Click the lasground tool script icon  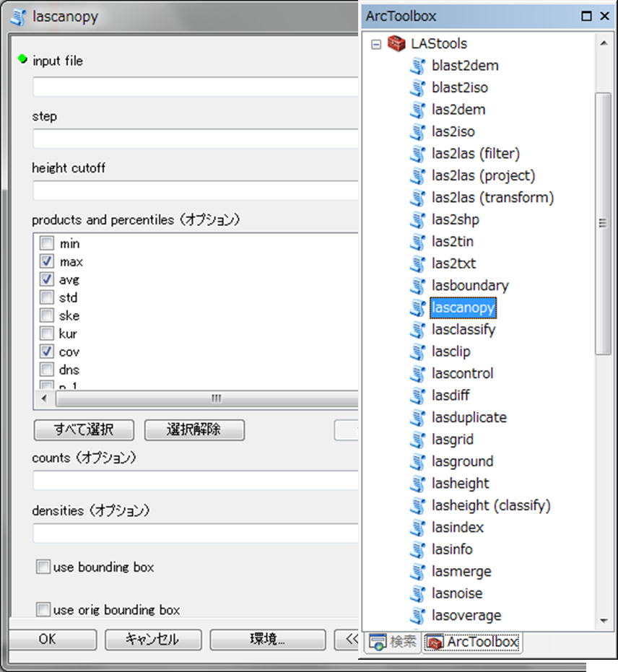tap(417, 462)
